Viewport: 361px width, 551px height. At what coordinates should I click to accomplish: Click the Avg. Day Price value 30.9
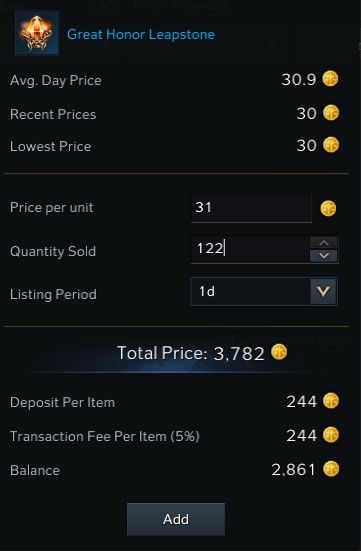[299, 80]
